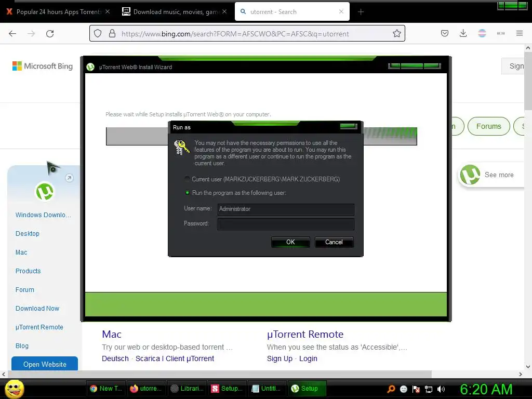Select the utorrent - Search tab
Image resolution: width=532 pixels, height=399 pixels.
pyautogui.click(x=292, y=12)
